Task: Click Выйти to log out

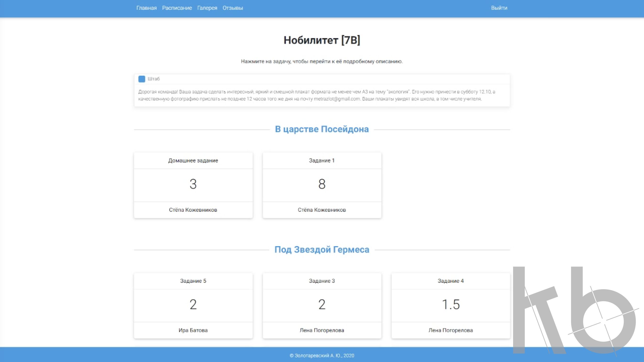Action: pos(499,8)
